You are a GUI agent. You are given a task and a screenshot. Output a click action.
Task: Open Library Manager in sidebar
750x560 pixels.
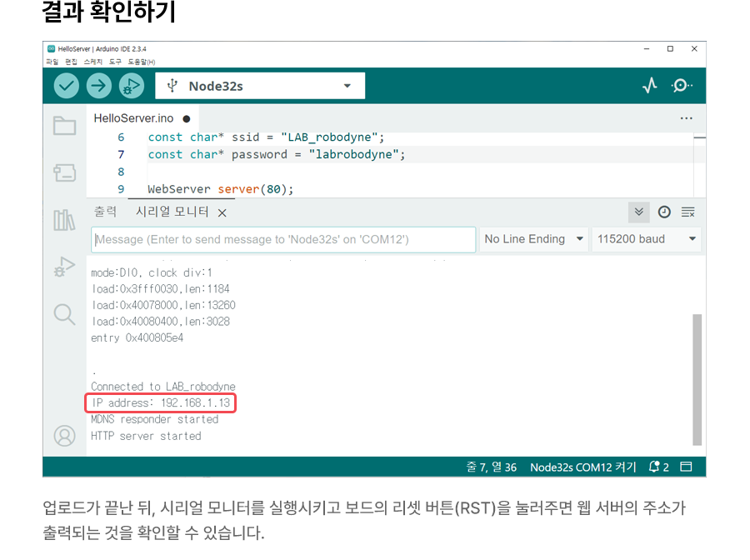(64, 220)
